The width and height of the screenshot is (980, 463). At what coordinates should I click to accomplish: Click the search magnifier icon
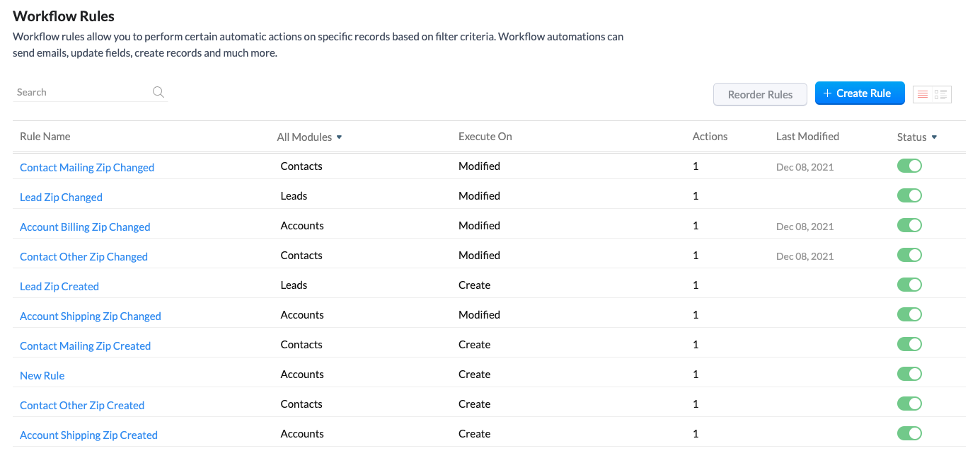[158, 92]
